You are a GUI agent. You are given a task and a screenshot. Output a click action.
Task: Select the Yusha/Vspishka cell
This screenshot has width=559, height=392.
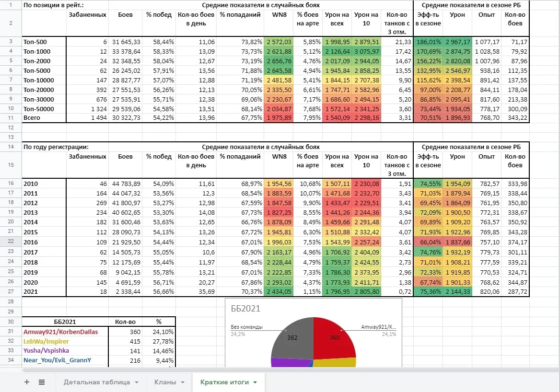(65, 350)
